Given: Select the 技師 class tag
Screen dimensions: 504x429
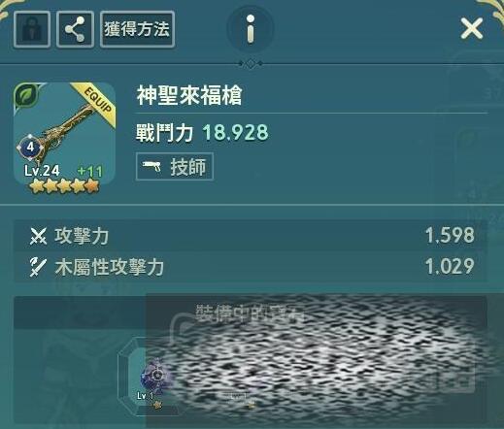Looking at the screenshot, I should pos(175,166).
